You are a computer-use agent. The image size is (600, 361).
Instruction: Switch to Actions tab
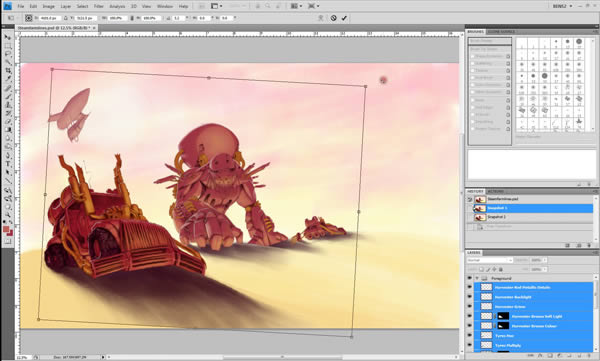(495, 191)
